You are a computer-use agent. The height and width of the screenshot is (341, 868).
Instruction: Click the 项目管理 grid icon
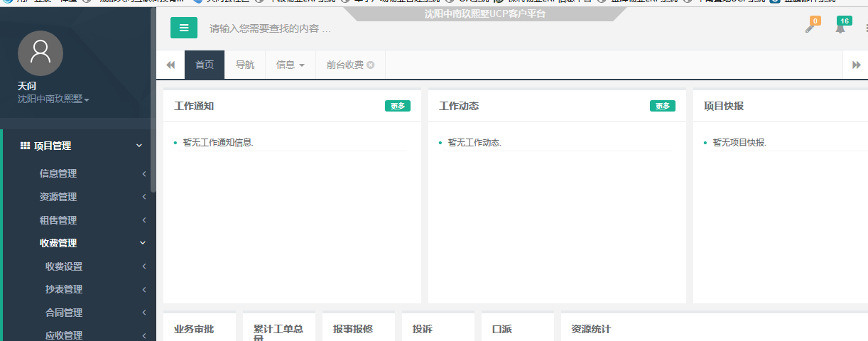[x=25, y=146]
